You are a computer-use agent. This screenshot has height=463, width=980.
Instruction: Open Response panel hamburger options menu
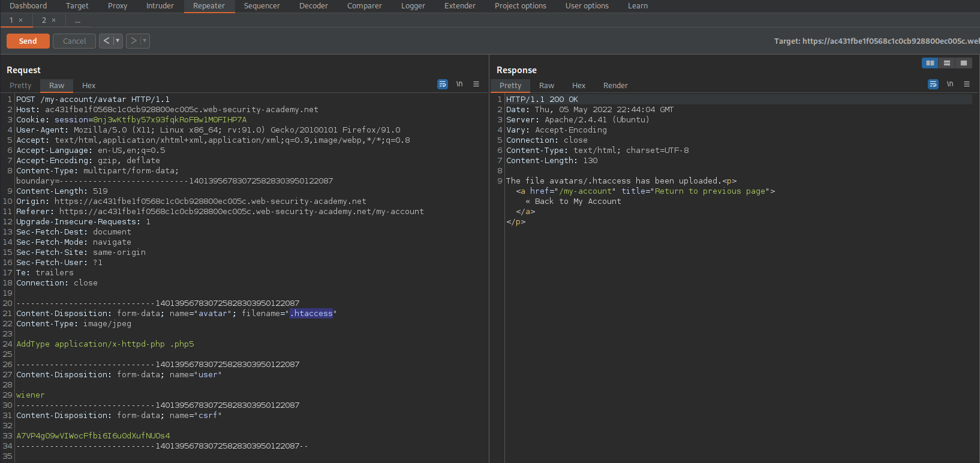pyautogui.click(x=967, y=85)
